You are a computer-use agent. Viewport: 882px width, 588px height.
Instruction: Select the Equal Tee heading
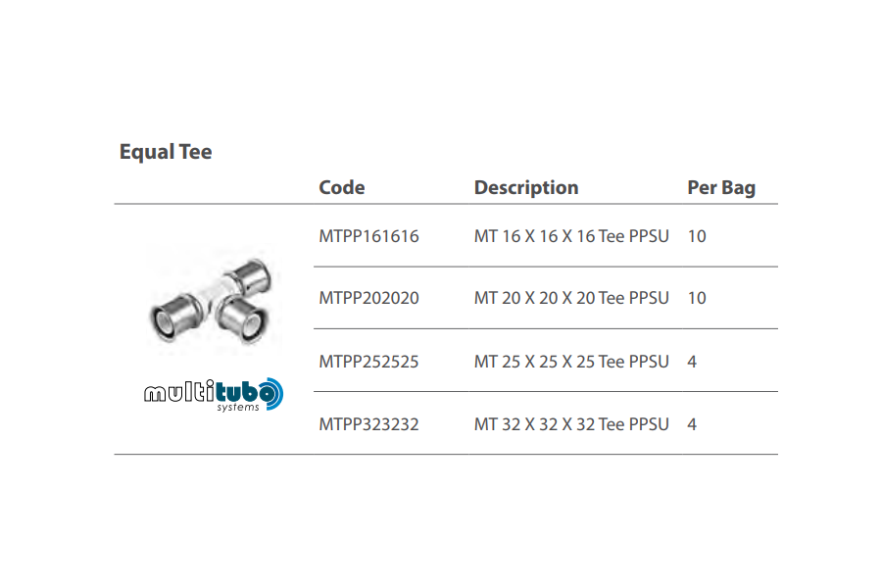click(166, 152)
